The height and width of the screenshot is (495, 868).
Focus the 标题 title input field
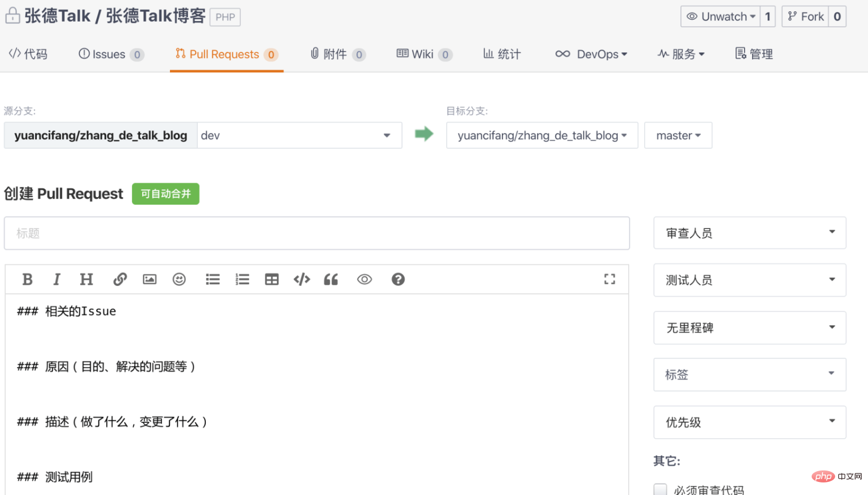[317, 233]
